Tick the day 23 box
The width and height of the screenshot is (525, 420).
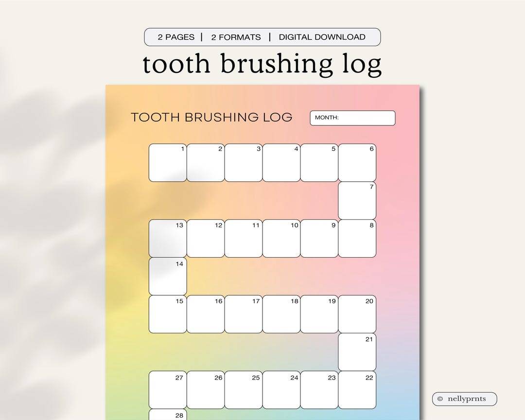click(319, 389)
